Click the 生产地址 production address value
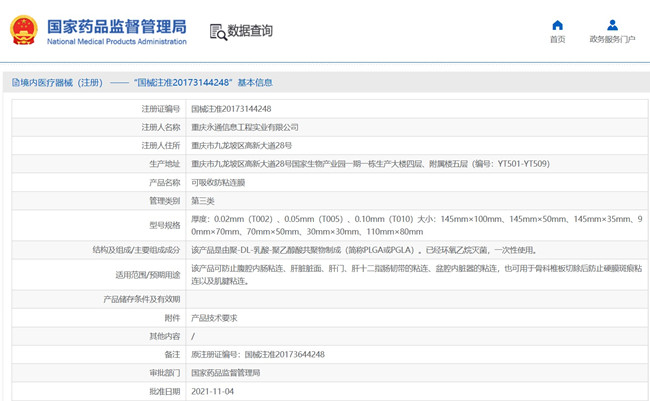Image resolution: width=650 pixels, height=401 pixels. [370, 164]
